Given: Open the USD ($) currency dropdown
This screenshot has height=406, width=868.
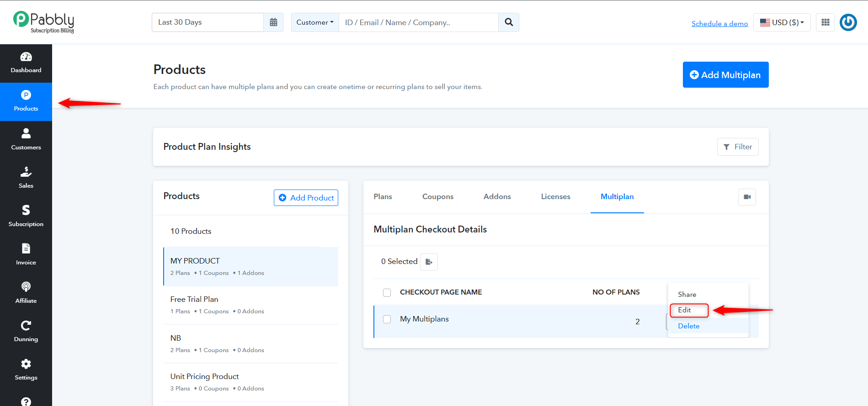Looking at the screenshot, I should [782, 22].
